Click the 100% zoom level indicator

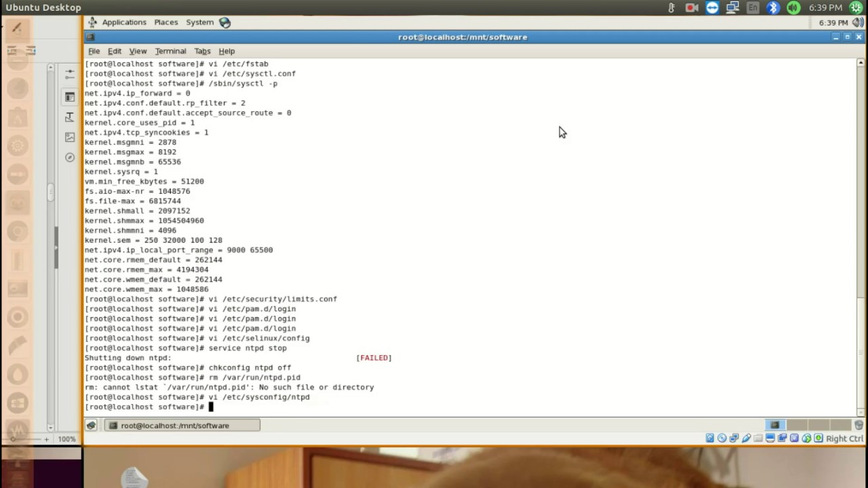66,439
